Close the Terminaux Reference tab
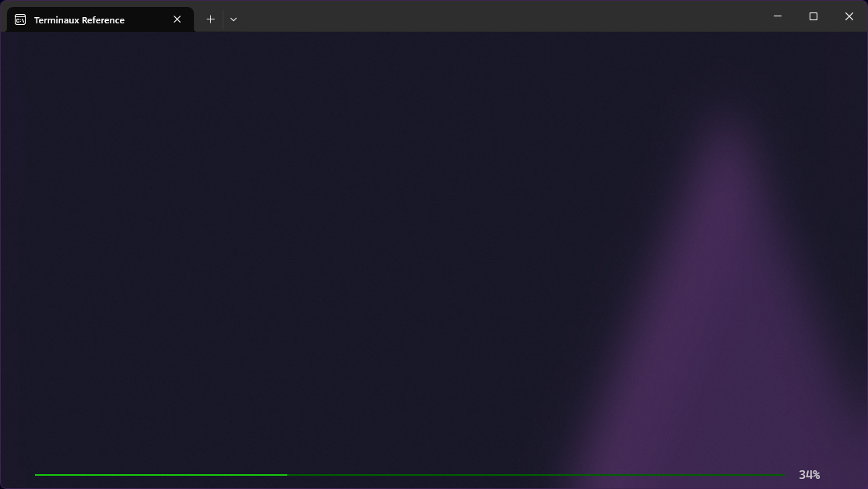 coord(177,19)
